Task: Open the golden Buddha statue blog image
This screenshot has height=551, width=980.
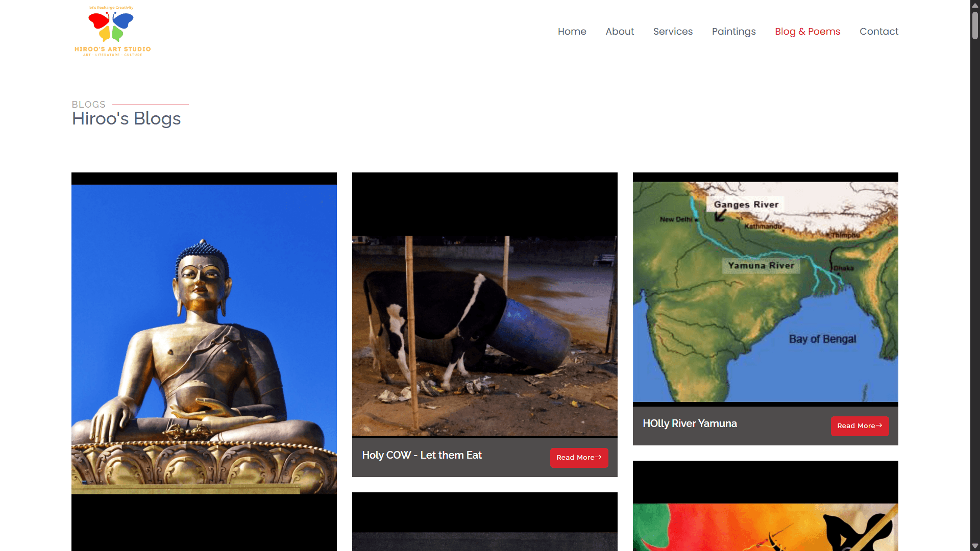Action: pos(204,339)
